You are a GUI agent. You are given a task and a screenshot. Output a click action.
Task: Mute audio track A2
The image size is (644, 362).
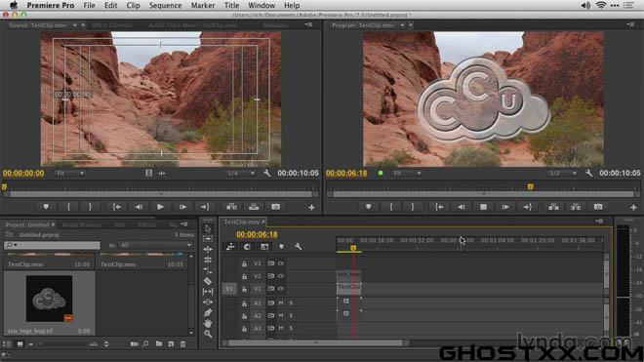click(x=281, y=316)
